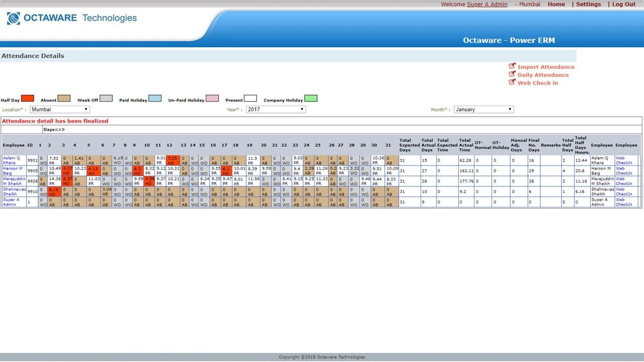This screenshot has width=644, height=362.
Task: Click Web CheckIn for Haroon M Baig
Action: click(x=624, y=171)
